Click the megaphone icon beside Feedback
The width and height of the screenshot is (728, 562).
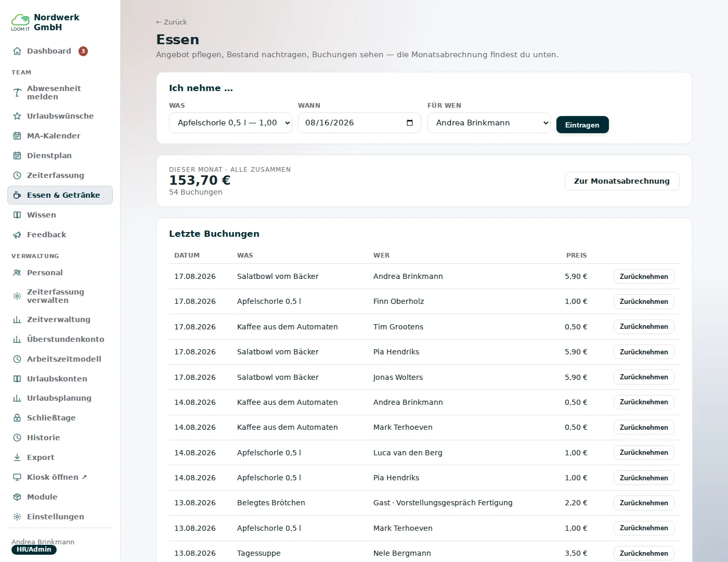[x=17, y=235]
